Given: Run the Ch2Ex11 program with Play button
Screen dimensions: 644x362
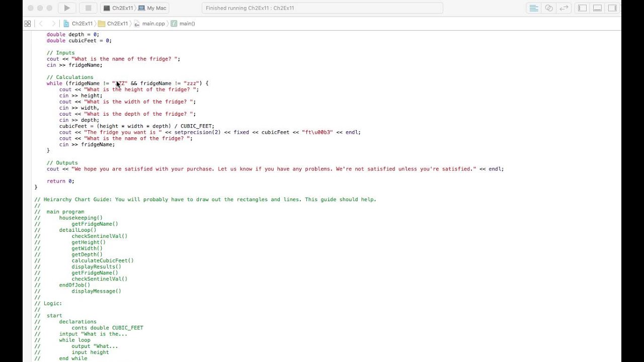Looking at the screenshot, I should click(x=66, y=8).
